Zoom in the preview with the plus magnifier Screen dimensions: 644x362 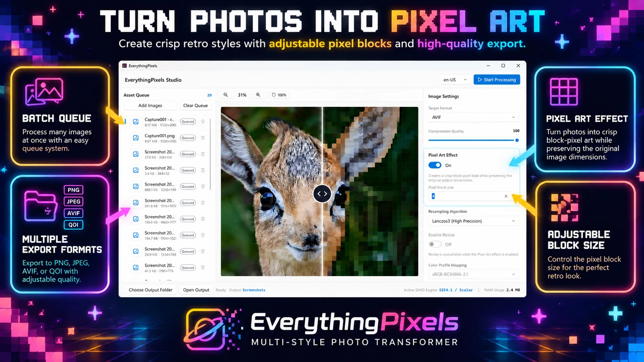(x=258, y=95)
